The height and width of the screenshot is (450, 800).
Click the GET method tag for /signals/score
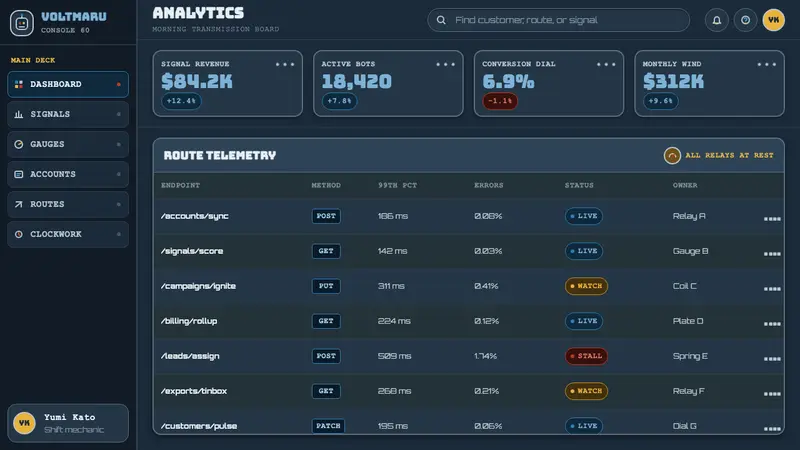(326, 251)
